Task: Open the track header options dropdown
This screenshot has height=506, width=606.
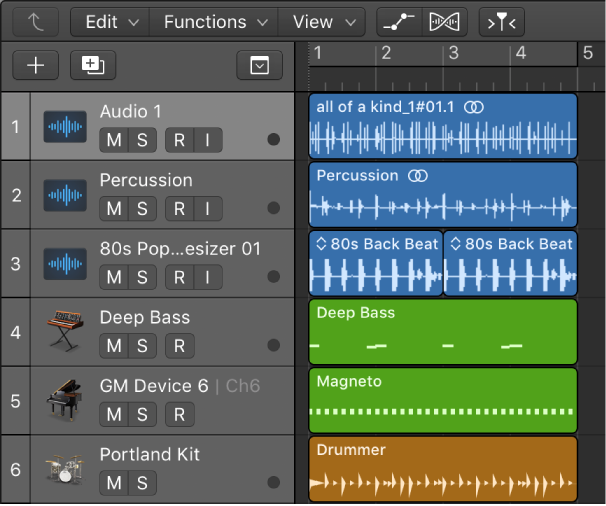Action: 259,66
